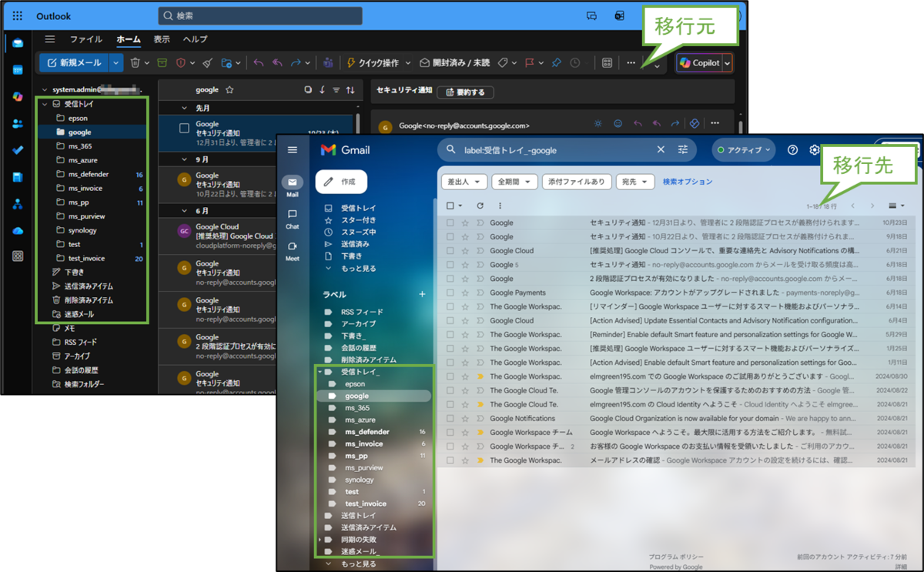
Task: Open Gmail main menu hamburger
Action: click(293, 149)
